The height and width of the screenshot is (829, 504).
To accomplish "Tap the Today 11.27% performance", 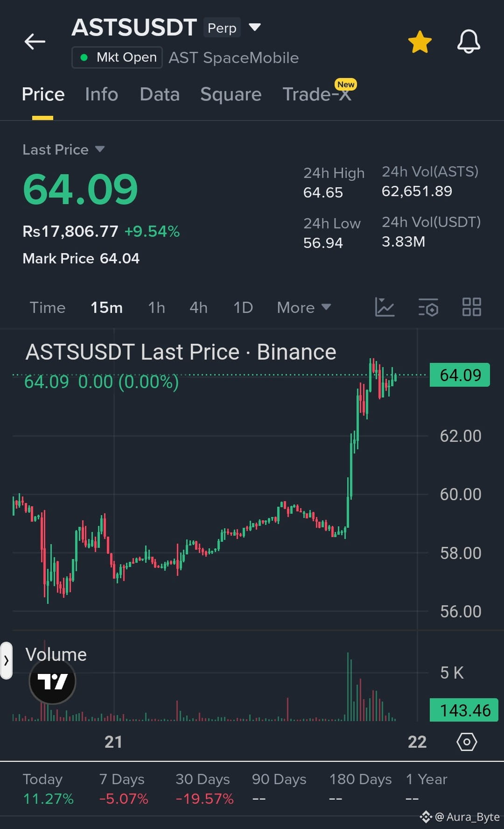I will (x=48, y=789).
